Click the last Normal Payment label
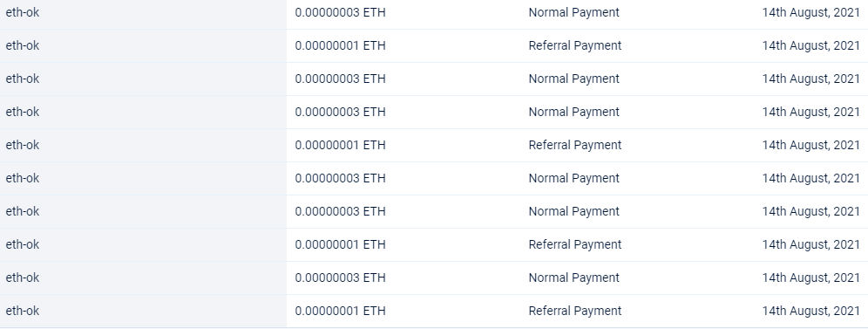The image size is (868, 329). pyautogui.click(x=573, y=278)
